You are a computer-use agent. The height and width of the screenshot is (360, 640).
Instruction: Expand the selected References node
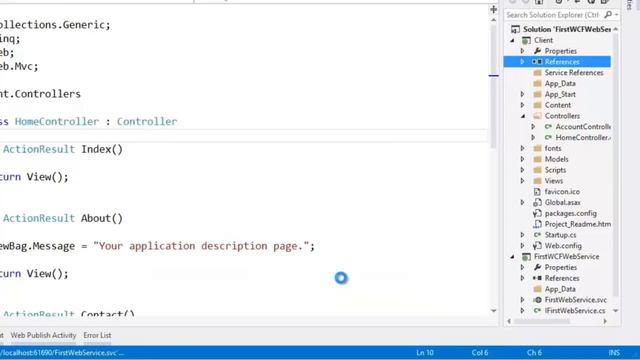(x=522, y=62)
